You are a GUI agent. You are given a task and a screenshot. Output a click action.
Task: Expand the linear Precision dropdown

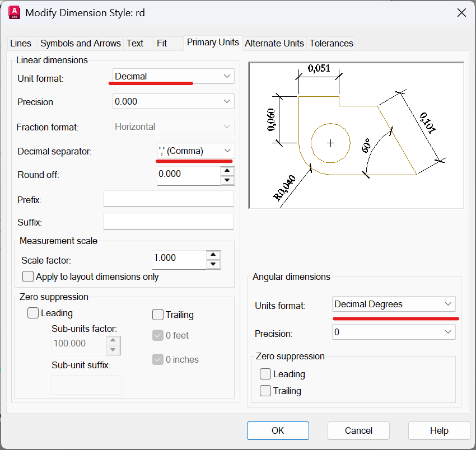(173, 102)
